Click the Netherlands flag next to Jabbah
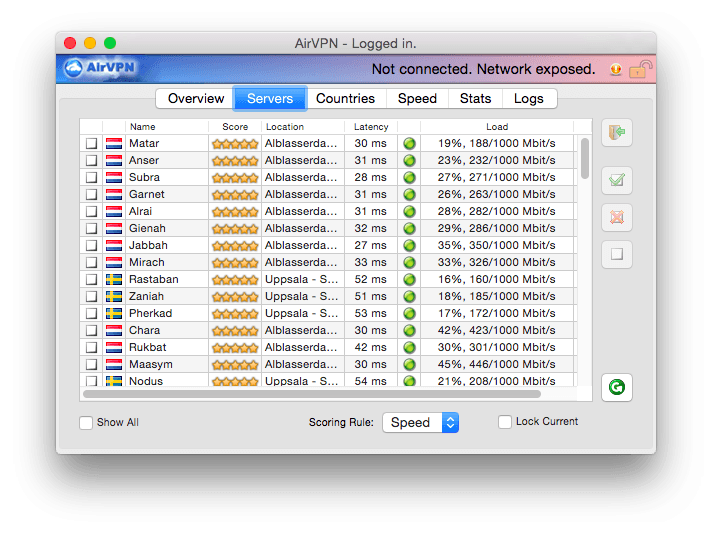Image resolution: width=712 pixels, height=534 pixels. 114,246
